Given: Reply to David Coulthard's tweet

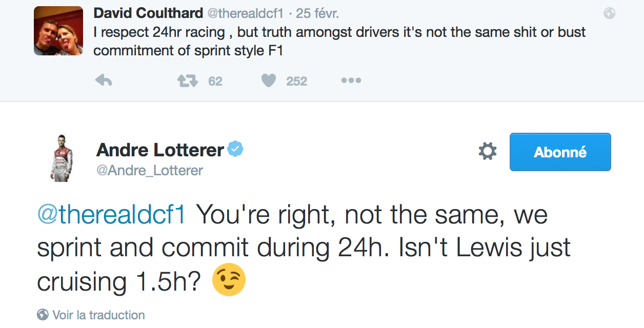Looking at the screenshot, I should (x=104, y=80).
